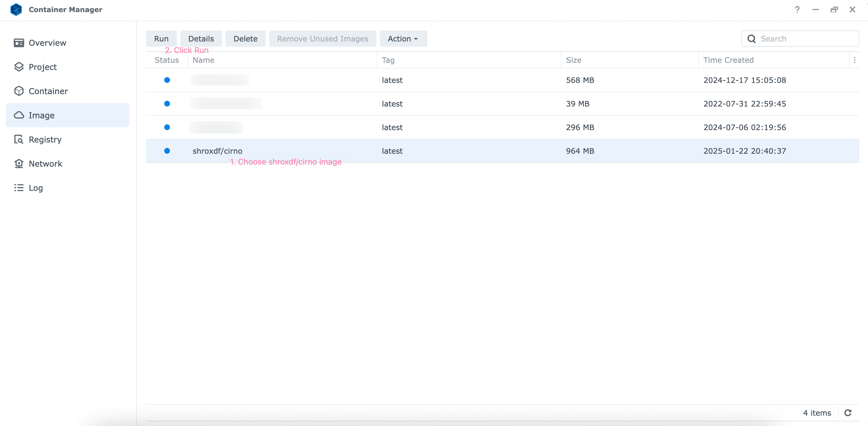Open the help question mark icon
Image resolution: width=868 pixels, height=426 pixels.
point(797,9)
